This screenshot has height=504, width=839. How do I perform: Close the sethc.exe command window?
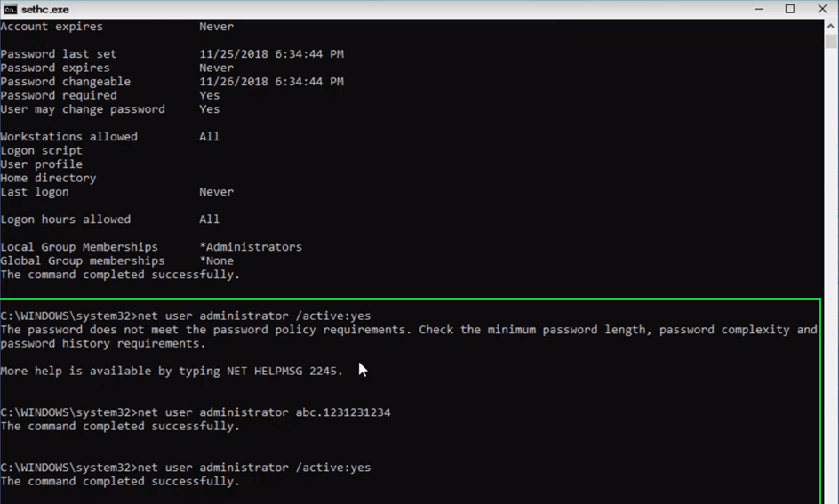823,9
